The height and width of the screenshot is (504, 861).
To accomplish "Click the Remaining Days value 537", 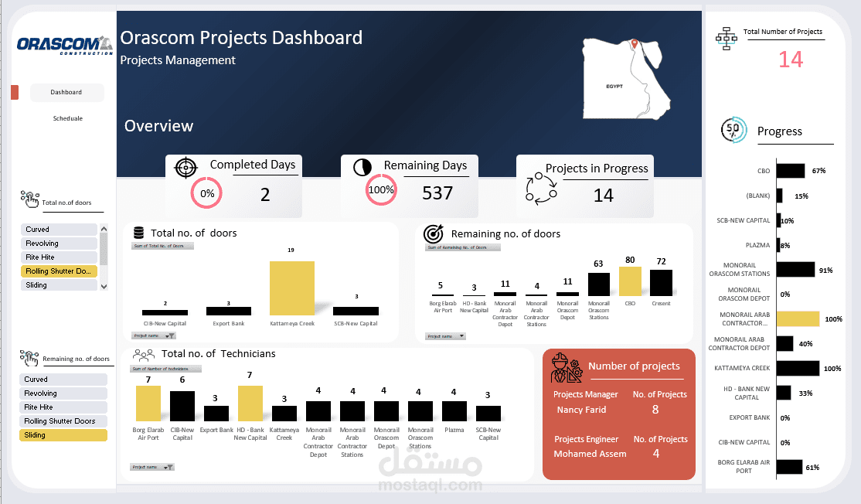I will 437,193.
